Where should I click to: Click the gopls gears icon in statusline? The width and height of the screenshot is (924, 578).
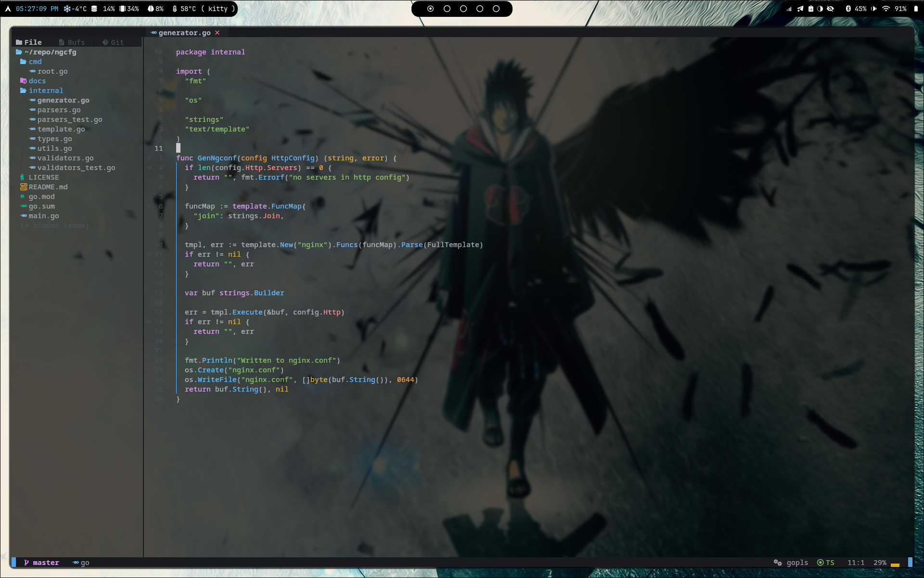click(x=777, y=562)
